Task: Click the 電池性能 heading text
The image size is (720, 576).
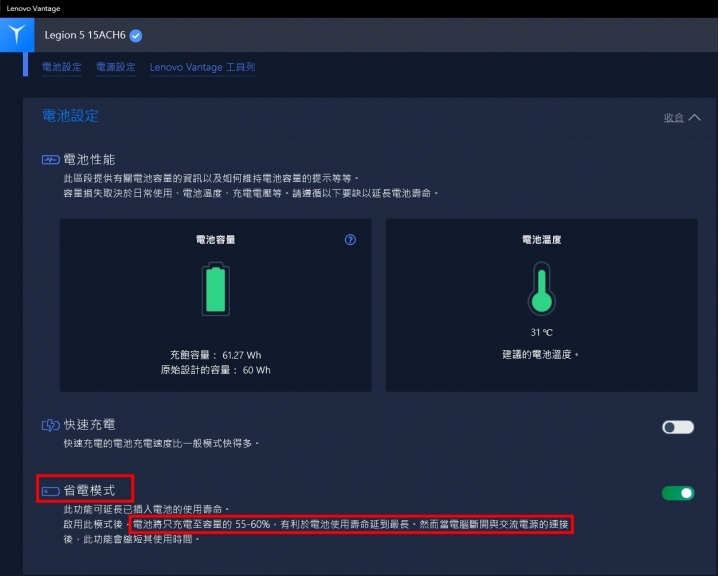Action: tap(90, 159)
